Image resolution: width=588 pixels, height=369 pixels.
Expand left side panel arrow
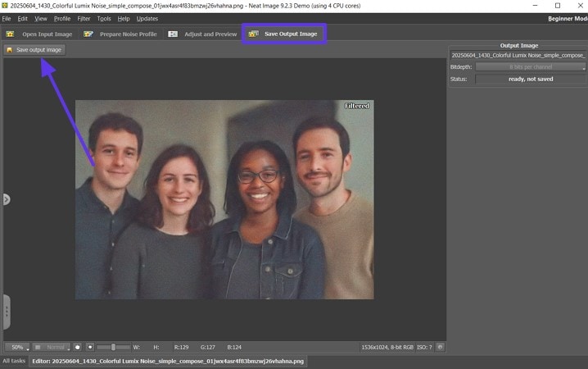pyautogui.click(x=7, y=199)
